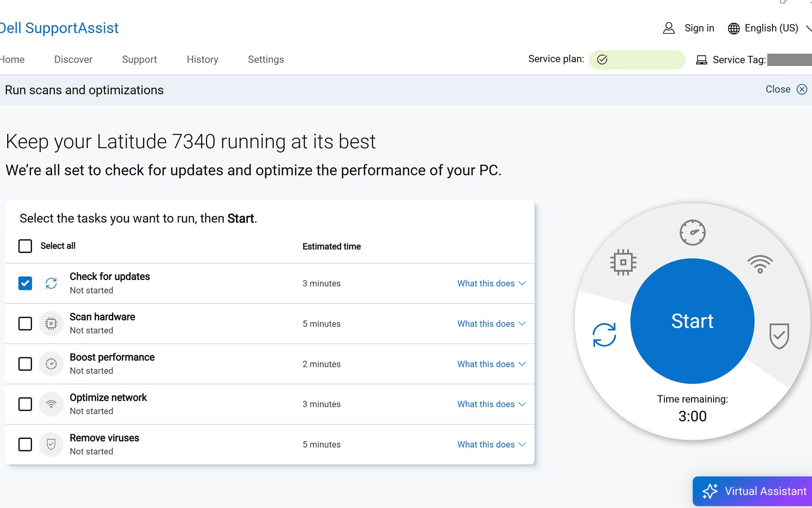Image resolution: width=812 pixels, height=508 pixels.
Task: Select the wifi icon on the circular dial
Action: (760, 264)
